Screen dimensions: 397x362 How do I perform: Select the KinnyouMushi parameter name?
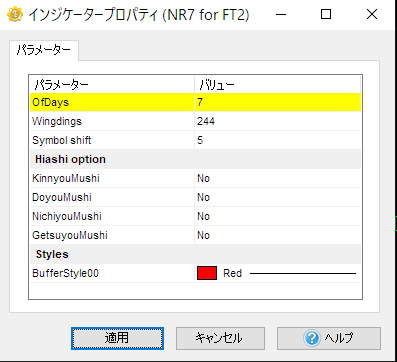pos(66,178)
